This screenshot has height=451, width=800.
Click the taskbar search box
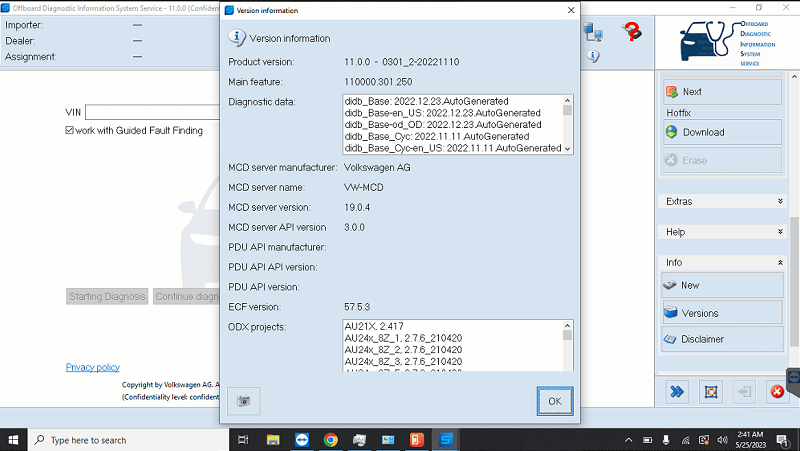tap(128, 440)
